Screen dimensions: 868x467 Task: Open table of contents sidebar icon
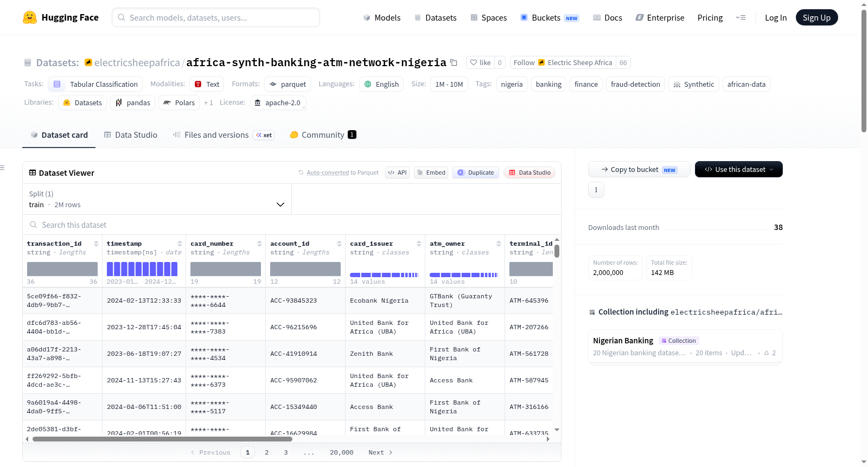(x=3, y=168)
